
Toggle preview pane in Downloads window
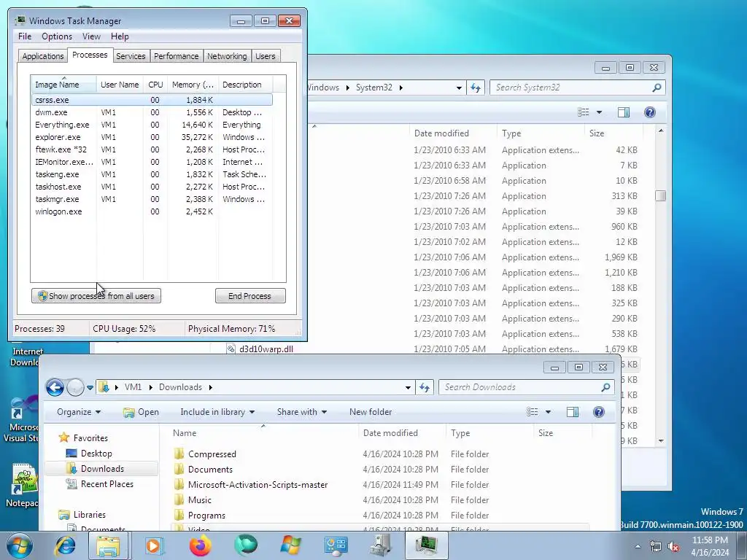(x=573, y=412)
